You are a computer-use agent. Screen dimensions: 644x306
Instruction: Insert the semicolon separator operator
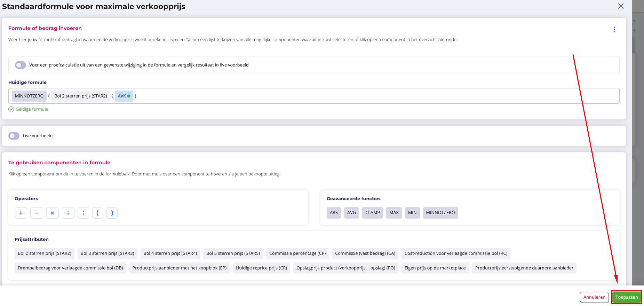coord(83,213)
